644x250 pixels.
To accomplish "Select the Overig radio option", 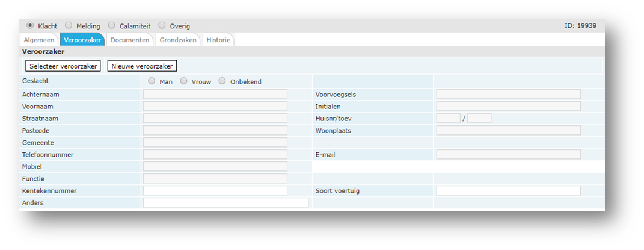I will click(x=162, y=25).
